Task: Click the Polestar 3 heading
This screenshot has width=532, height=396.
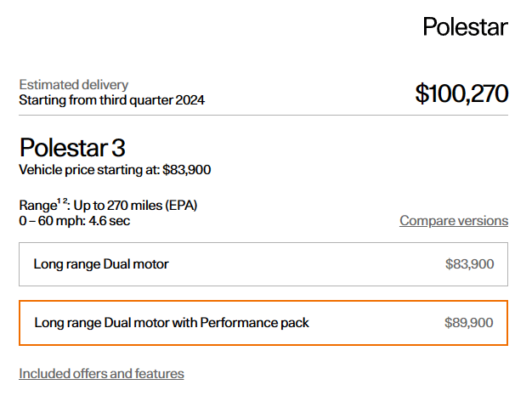Action: [x=72, y=147]
